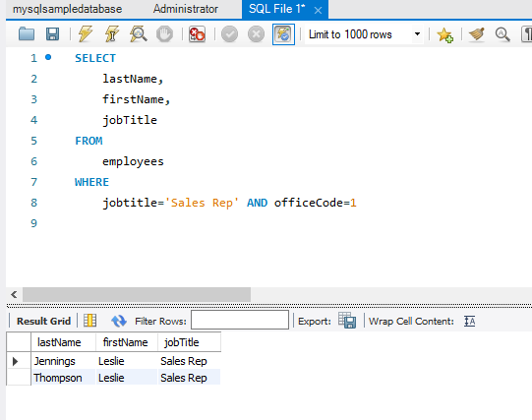Toggle Wrap Cell Content icon
This screenshot has height=420, width=532.
coord(470,321)
